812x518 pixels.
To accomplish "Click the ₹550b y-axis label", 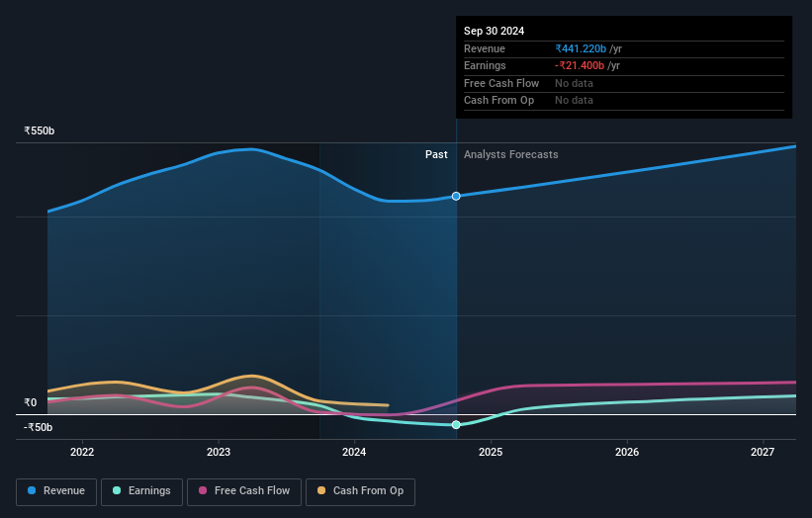I will tap(39, 130).
